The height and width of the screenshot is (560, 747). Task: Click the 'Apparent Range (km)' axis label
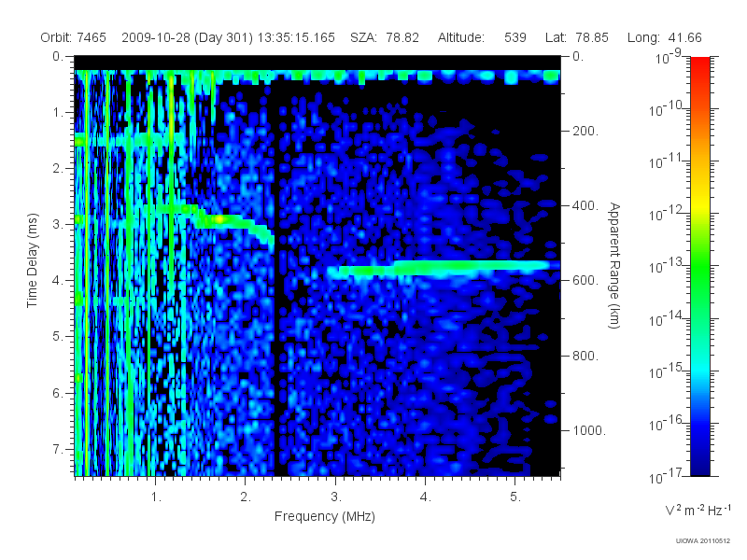click(614, 266)
